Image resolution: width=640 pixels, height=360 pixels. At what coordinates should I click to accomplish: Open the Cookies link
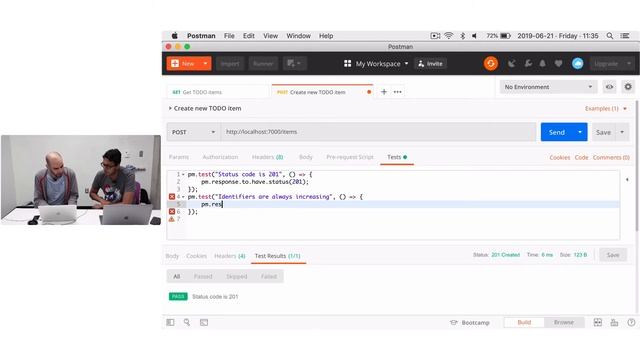(560, 158)
